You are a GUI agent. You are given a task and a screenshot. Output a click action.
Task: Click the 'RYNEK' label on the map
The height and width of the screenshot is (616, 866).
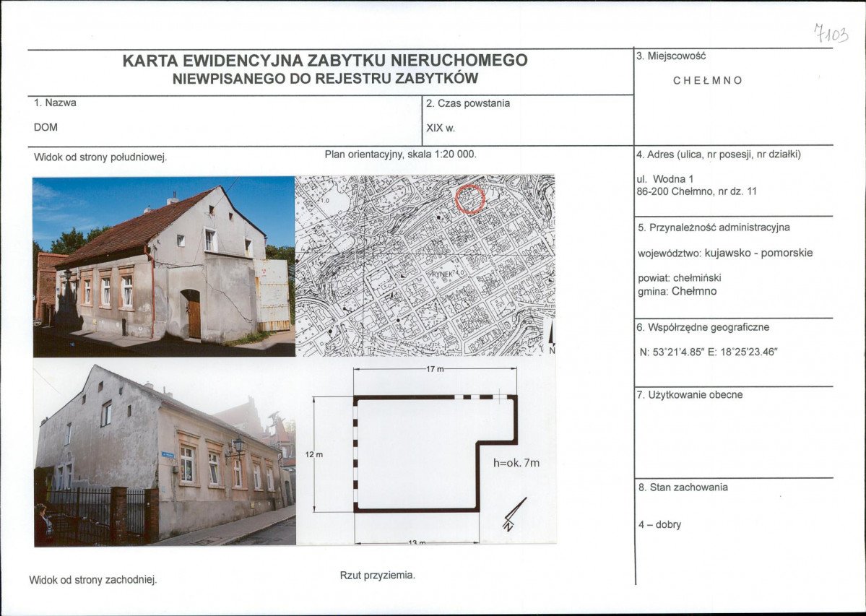coord(442,273)
